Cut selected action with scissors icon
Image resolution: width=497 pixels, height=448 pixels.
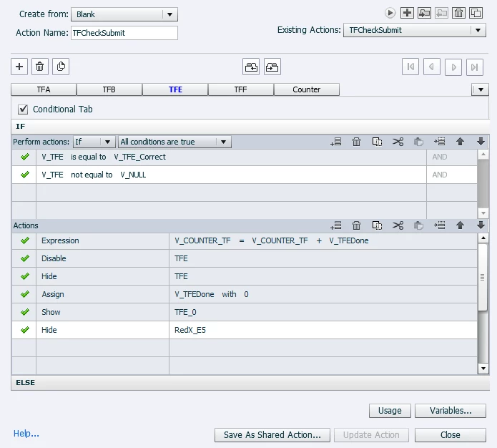pyautogui.click(x=398, y=225)
